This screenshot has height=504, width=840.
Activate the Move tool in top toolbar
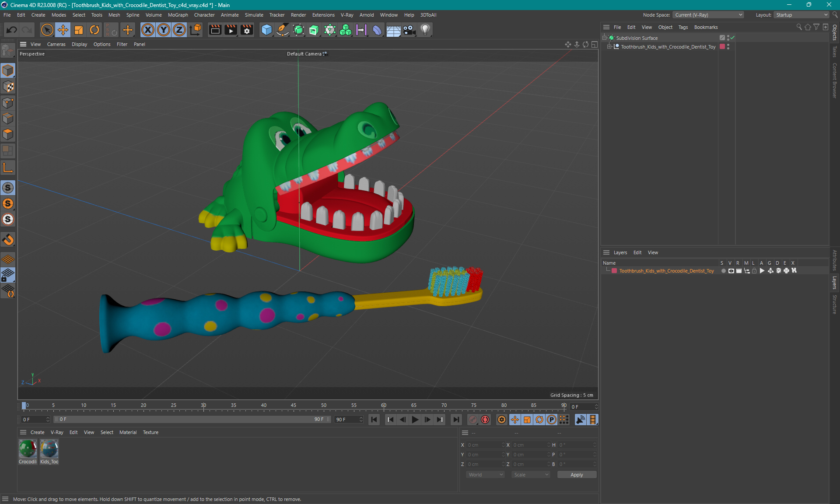pos(63,30)
